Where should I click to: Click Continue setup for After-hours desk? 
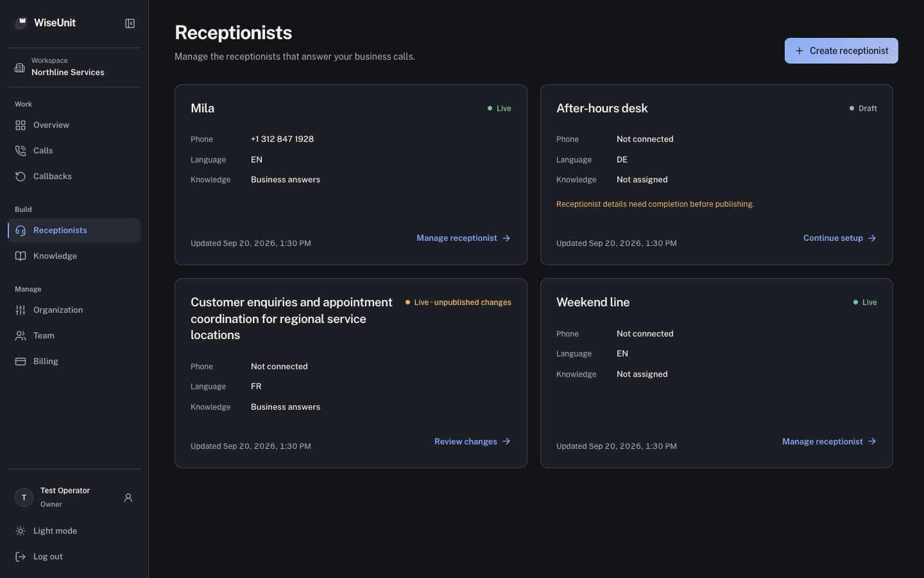tap(840, 238)
